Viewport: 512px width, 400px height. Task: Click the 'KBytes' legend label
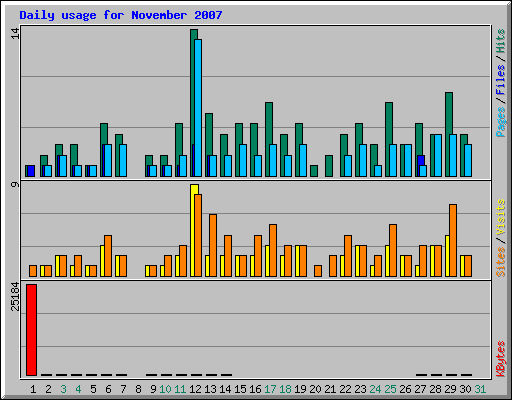click(500, 359)
